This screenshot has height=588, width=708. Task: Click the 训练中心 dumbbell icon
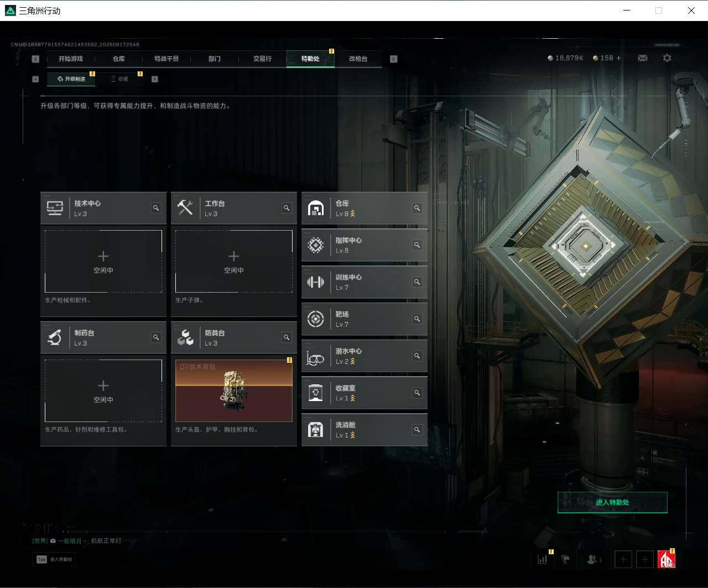[315, 282]
